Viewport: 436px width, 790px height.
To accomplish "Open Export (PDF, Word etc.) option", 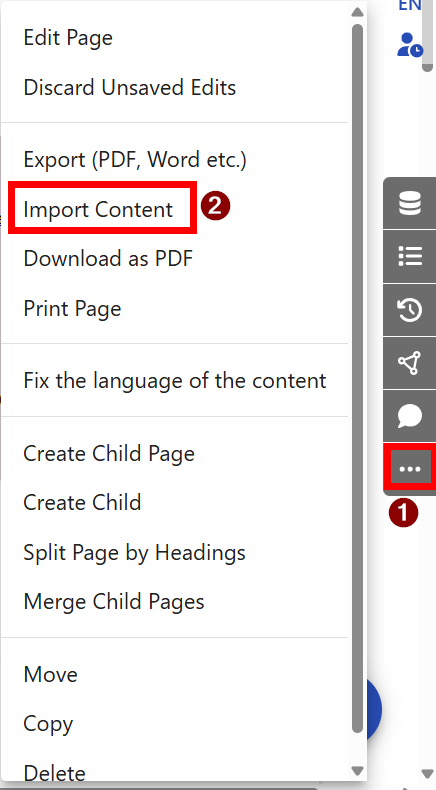I will tap(135, 160).
